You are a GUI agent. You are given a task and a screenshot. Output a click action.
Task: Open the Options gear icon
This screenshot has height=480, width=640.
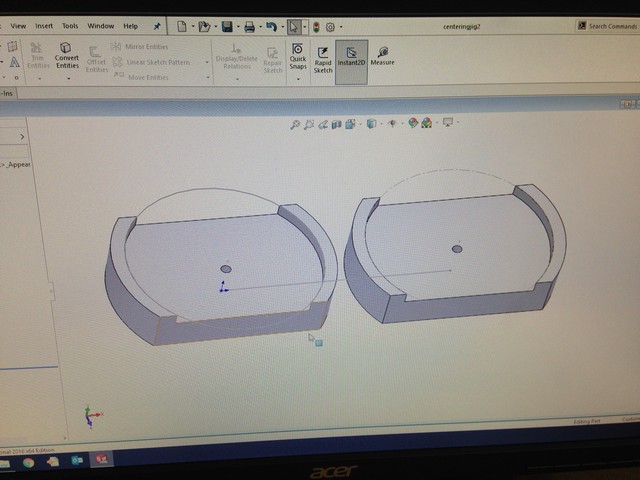332,26
